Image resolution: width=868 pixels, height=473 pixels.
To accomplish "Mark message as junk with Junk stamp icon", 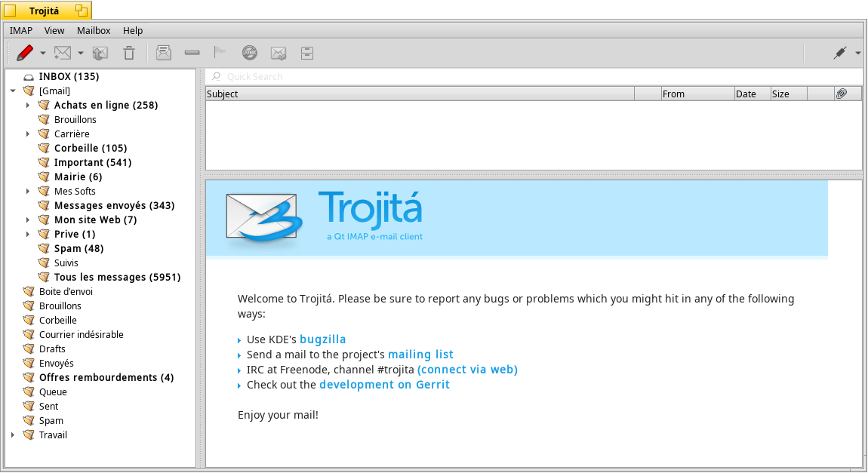I will pos(250,53).
